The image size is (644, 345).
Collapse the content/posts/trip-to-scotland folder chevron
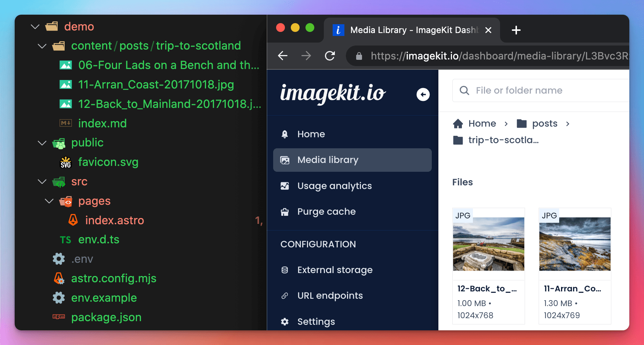(42, 46)
